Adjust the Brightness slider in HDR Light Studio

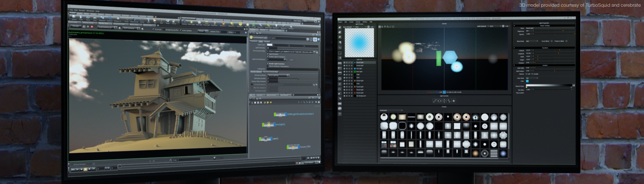coord(555,31)
